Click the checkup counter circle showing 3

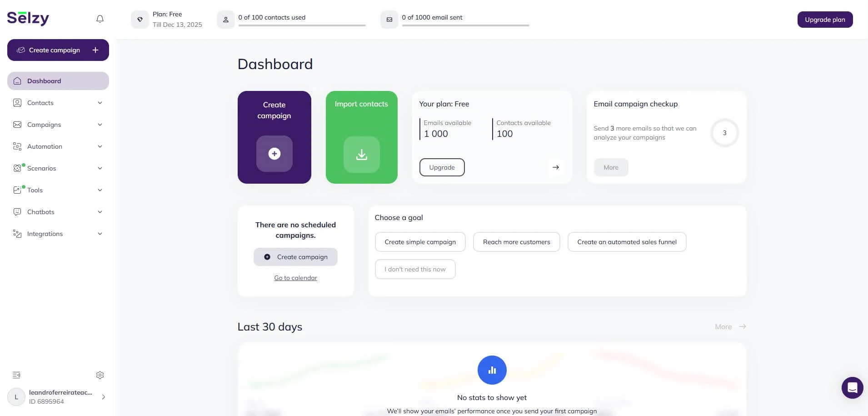coord(724,133)
